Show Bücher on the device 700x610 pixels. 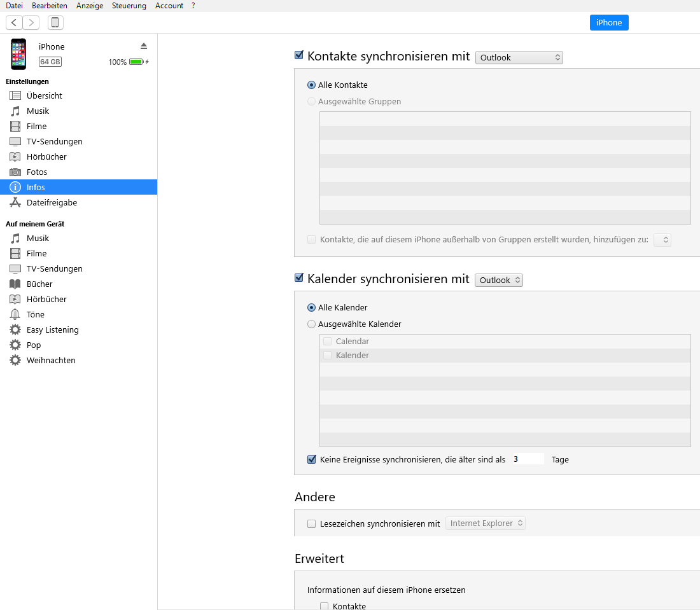tap(78, 284)
